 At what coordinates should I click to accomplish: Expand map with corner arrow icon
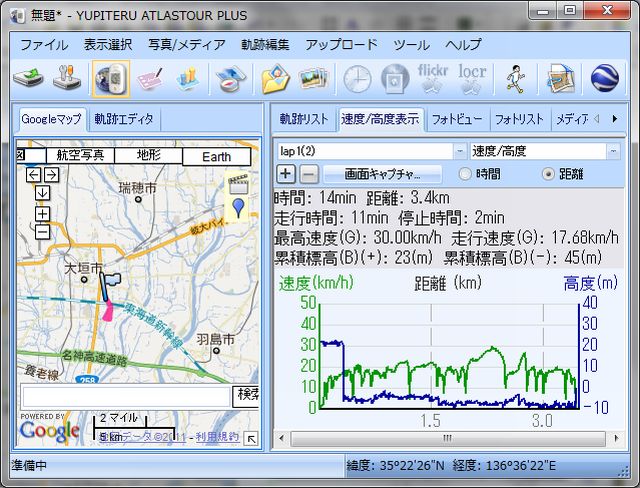pyautogui.click(x=252, y=439)
